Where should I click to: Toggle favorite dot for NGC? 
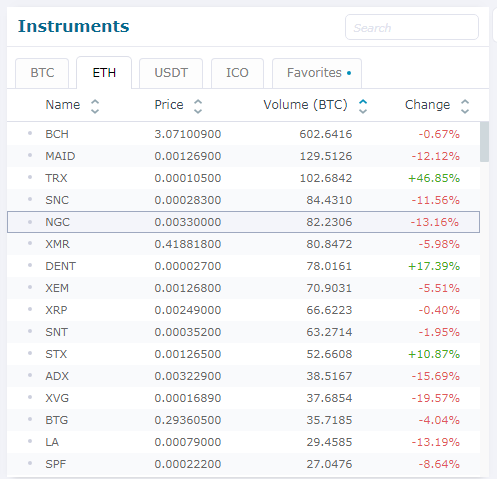click(30, 221)
